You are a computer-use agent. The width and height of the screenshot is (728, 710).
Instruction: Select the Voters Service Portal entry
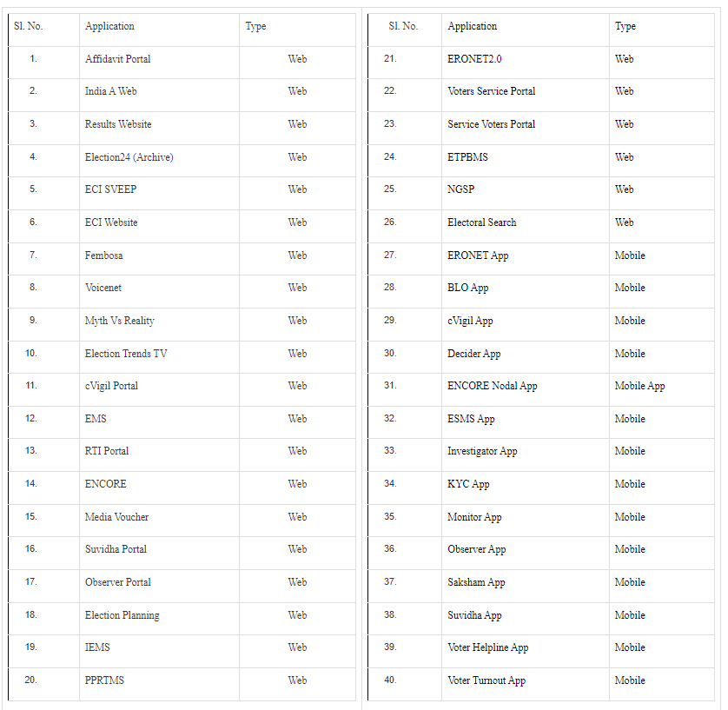click(491, 91)
